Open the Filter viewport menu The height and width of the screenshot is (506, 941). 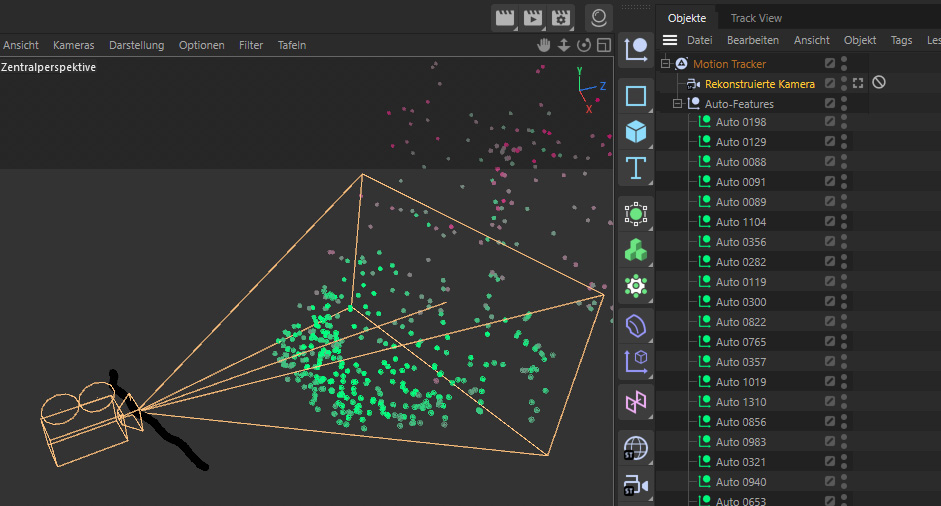pyautogui.click(x=251, y=45)
